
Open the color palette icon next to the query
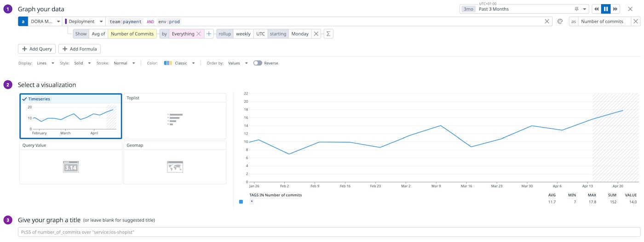tap(560, 22)
